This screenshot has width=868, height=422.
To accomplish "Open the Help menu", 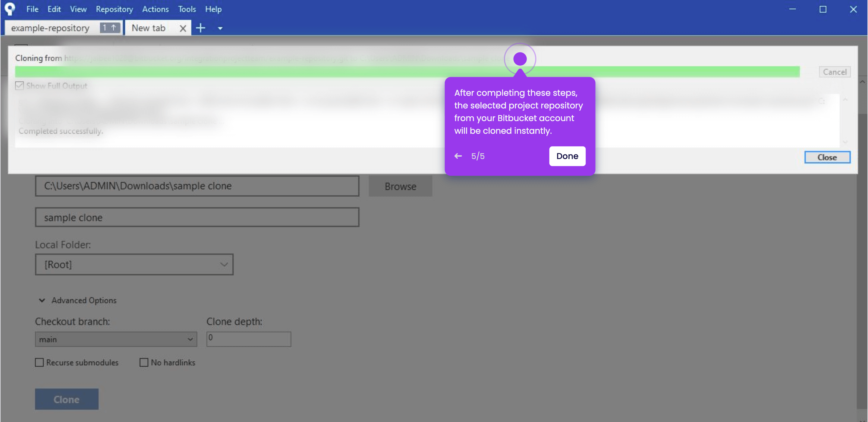I will pyautogui.click(x=213, y=9).
